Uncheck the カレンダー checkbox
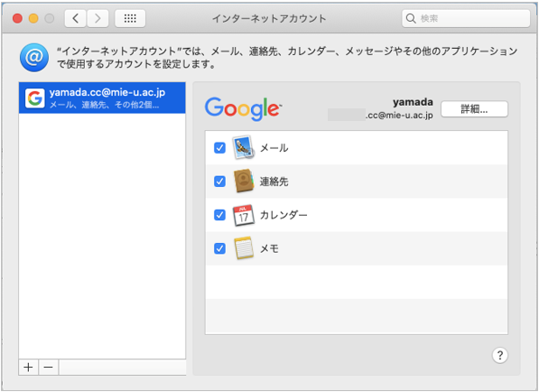The width and height of the screenshot is (539, 392). pos(219,215)
